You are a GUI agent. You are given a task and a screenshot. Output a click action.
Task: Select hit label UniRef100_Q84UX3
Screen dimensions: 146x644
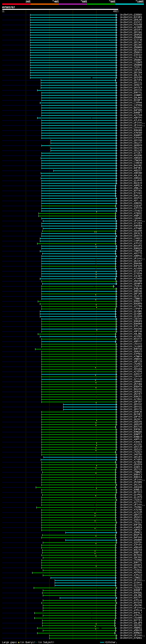click(x=131, y=352)
